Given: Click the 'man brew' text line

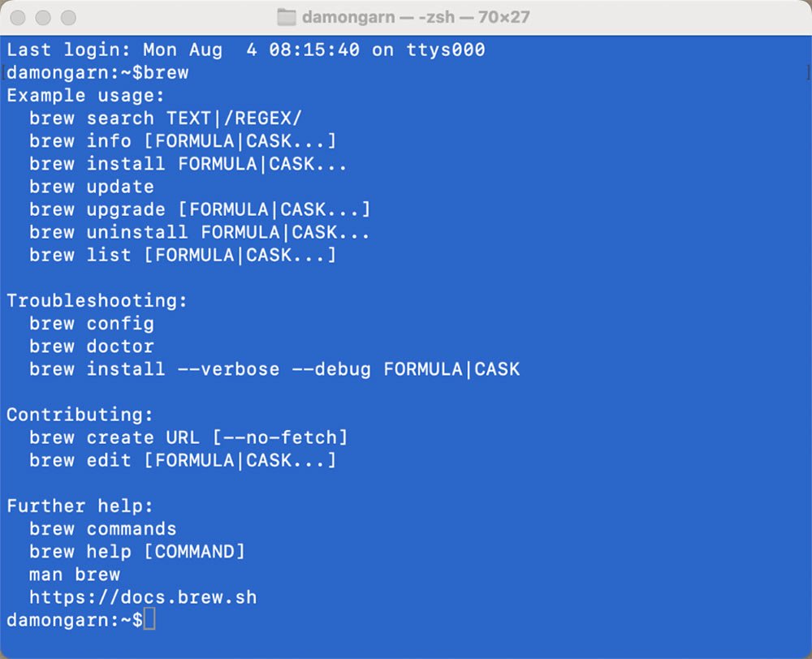Looking at the screenshot, I should [74, 575].
